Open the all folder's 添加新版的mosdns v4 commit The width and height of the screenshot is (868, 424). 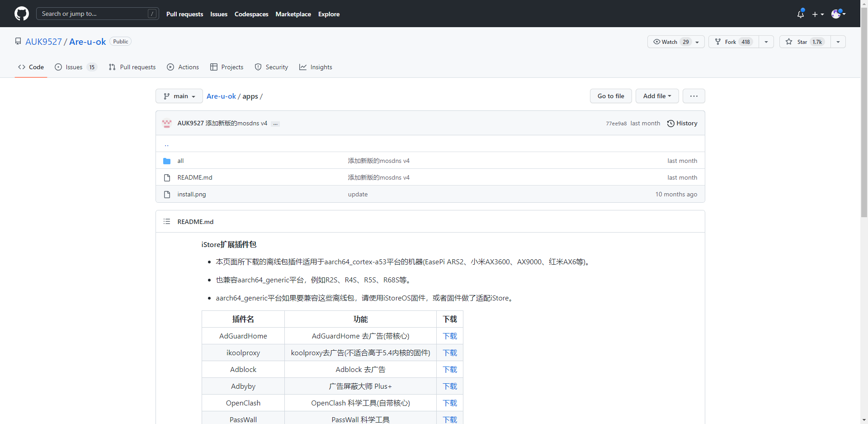point(378,161)
